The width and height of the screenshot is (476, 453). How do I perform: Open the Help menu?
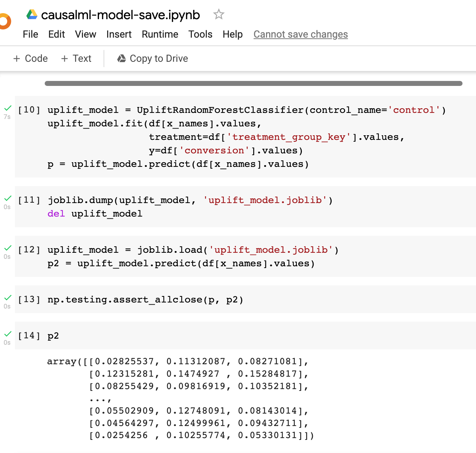(232, 34)
